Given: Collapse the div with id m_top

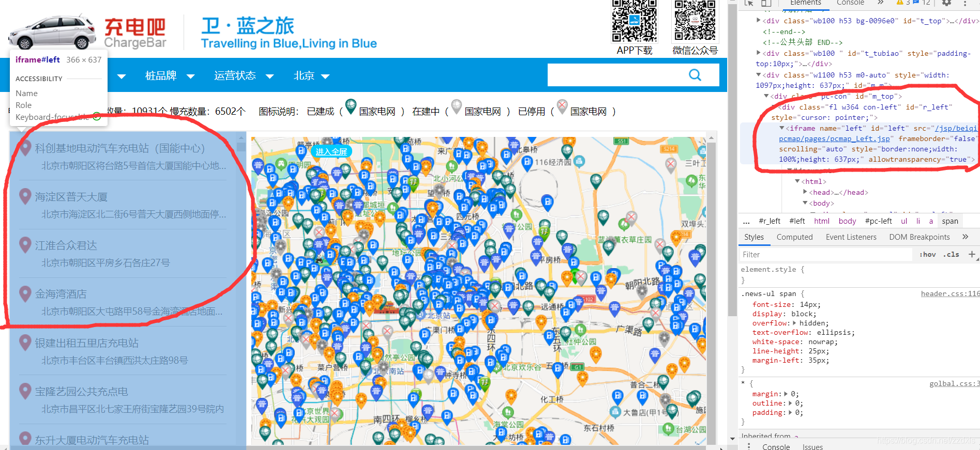Looking at the screenshot, I should tap(766, 96).
